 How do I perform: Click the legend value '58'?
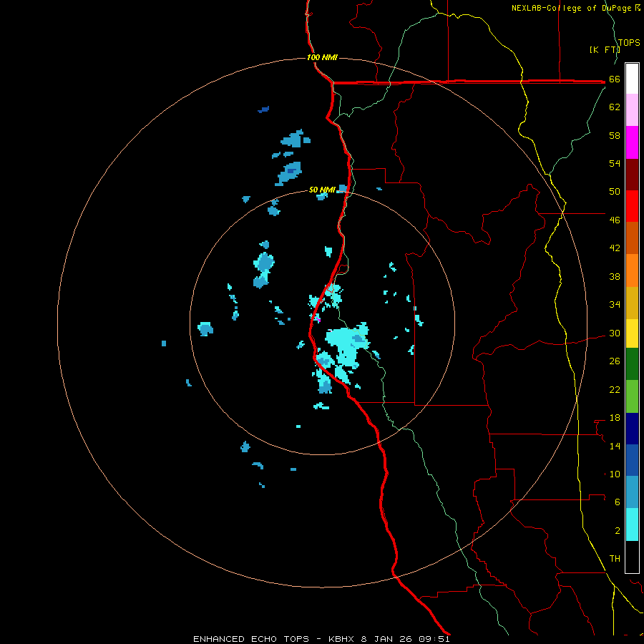pyautogui.click(x=615, y=135)
